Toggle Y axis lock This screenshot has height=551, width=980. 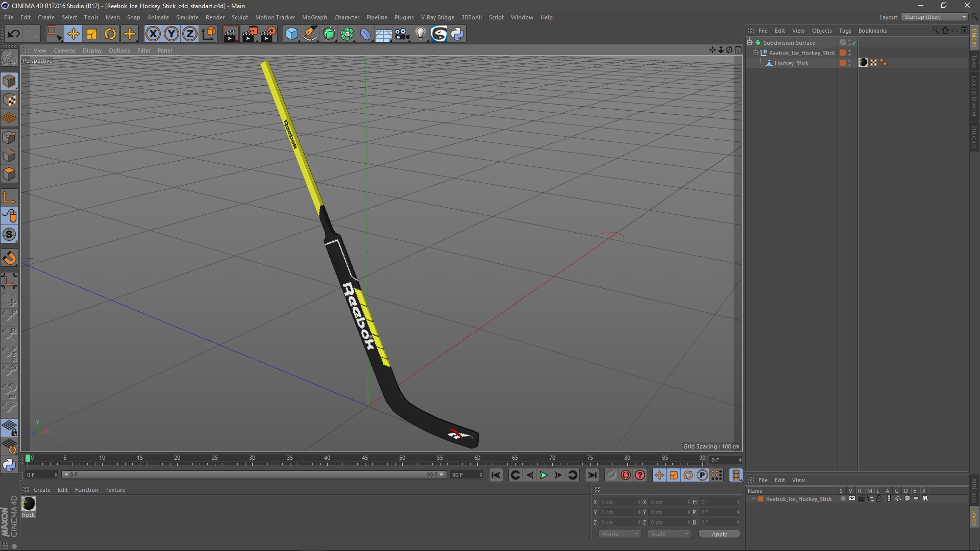[x=171, y=34]
